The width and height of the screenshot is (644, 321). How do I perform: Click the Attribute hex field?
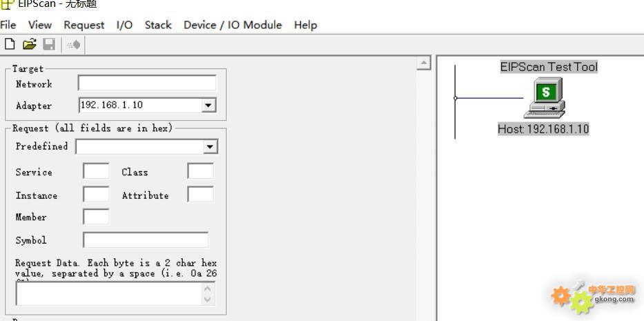tap(200, 194)
